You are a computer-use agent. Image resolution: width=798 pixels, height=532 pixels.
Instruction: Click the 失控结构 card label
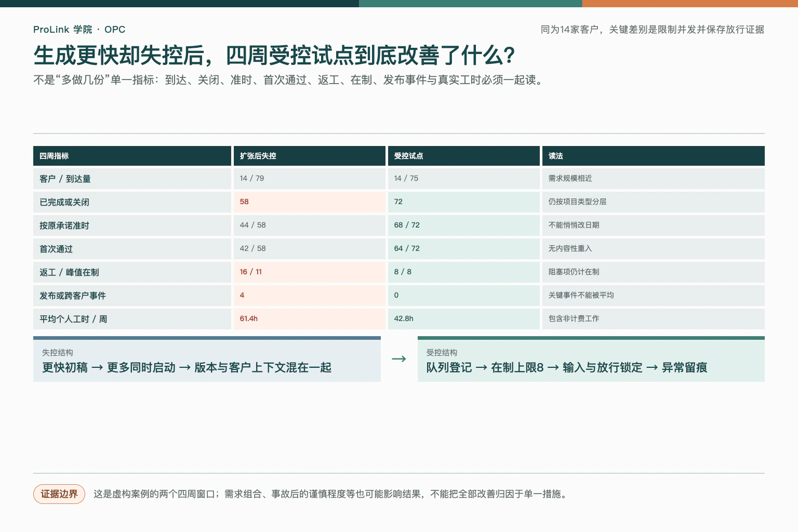coord(58,352)
